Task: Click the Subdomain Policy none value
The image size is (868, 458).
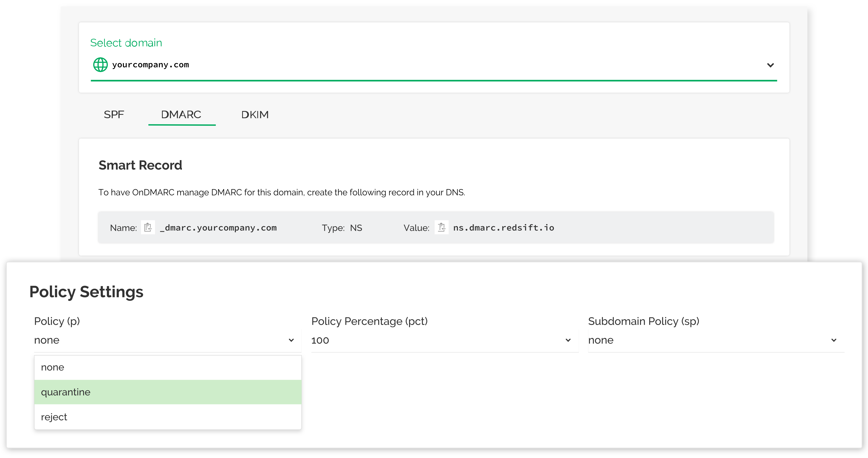Action: click(601, 340)
